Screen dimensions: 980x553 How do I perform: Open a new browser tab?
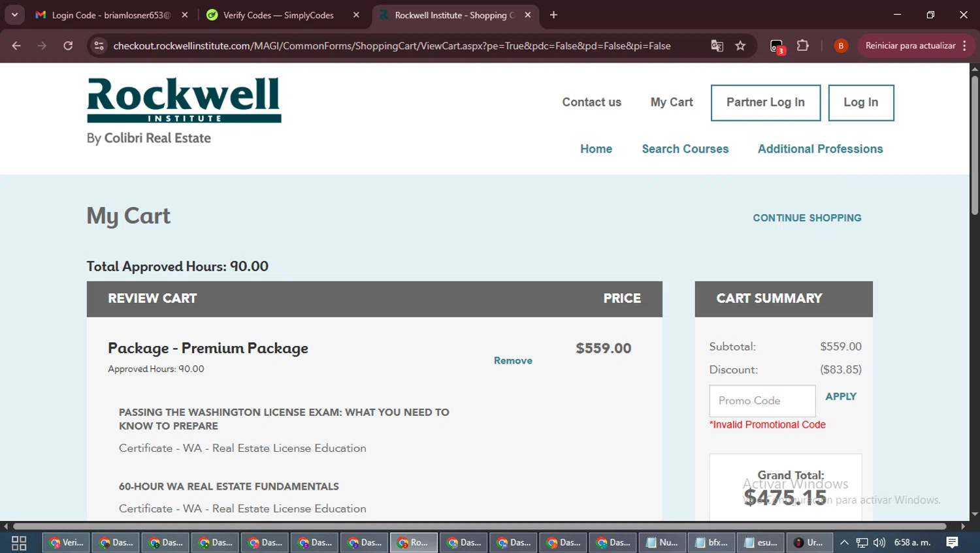pos(553,15)
